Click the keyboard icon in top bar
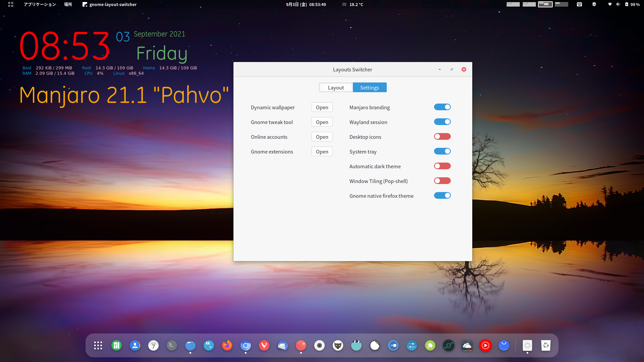The image size is (644, 362). pos(579,4)
